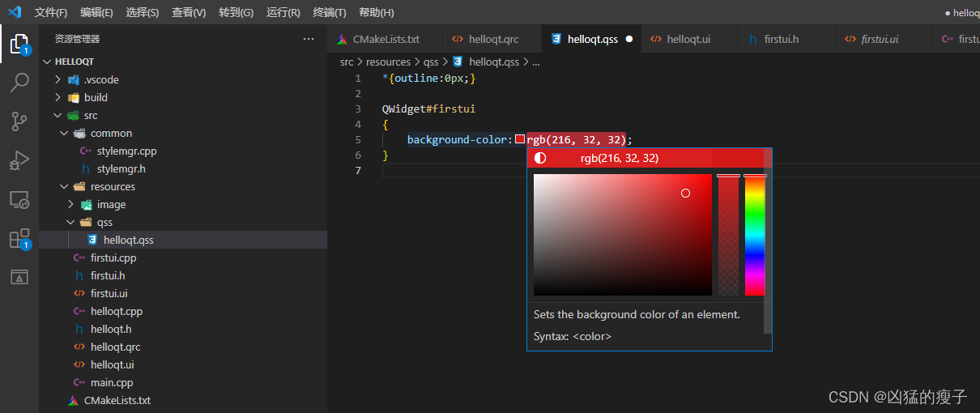Click the inline red color swatch
The width and height of the screenshot is (980, 413).
(x=520, y=139)
